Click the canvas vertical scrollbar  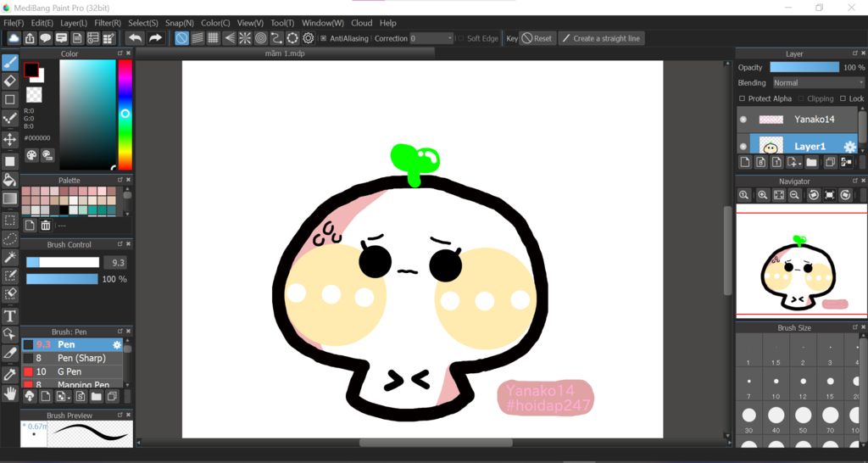point(728,250)
